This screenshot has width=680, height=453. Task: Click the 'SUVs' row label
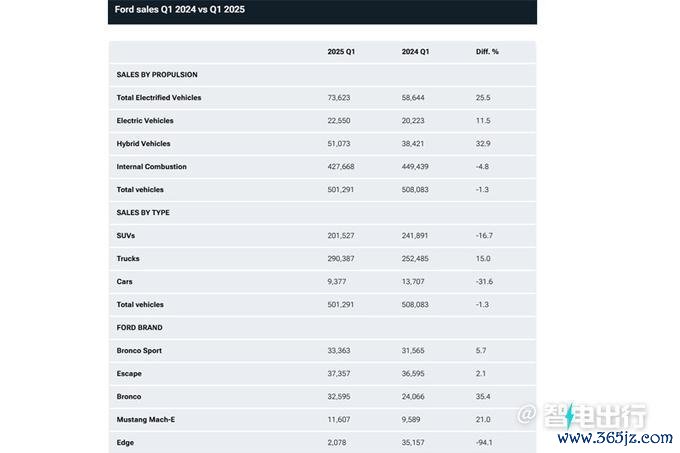tap(126, 235)
